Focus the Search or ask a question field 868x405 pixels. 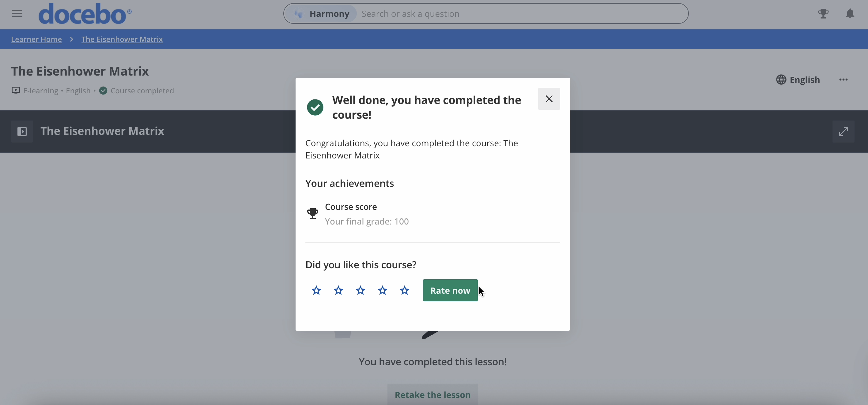tap(522, 14)
